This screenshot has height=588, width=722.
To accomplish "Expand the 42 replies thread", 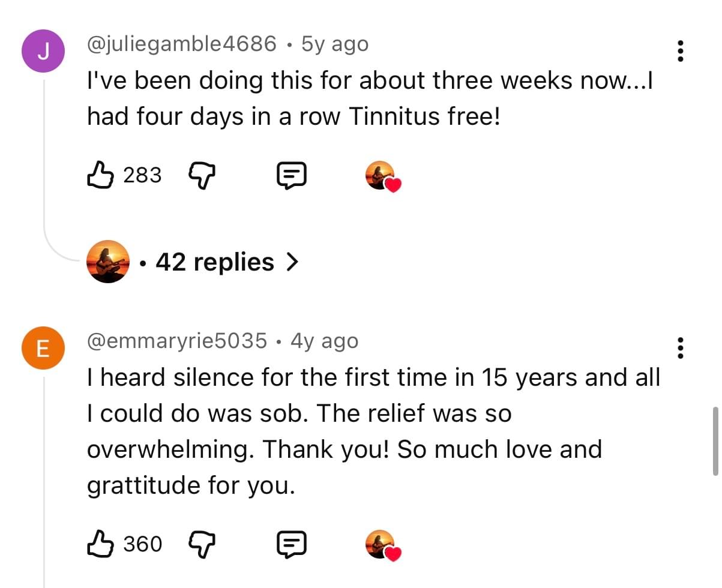I will (214, 262).
